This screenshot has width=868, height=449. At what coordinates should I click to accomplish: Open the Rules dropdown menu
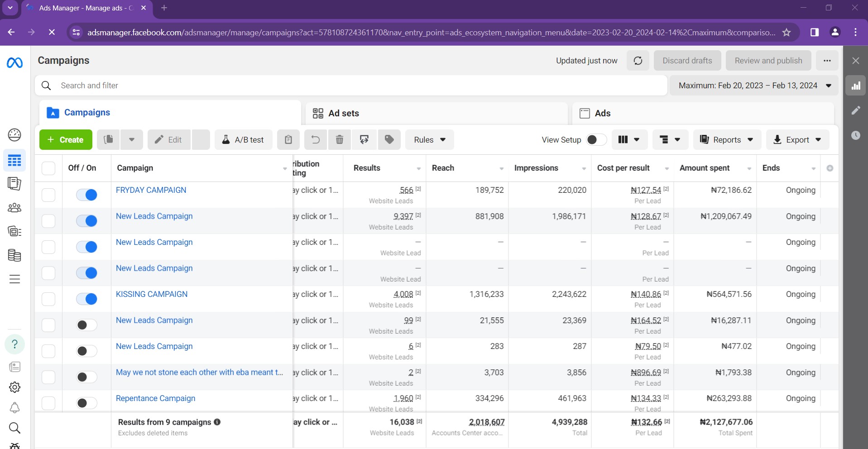pos(429,140)
